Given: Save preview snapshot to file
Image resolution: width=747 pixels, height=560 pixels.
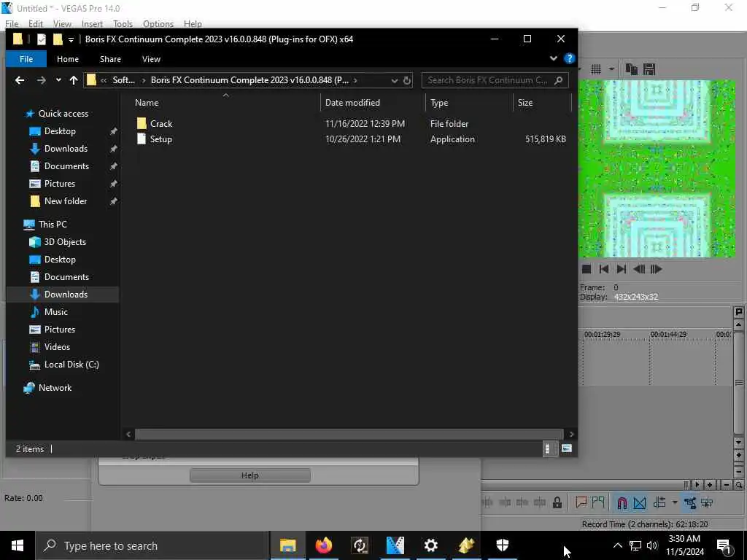Looking at the screenshot, I should [x=649, y=69].
